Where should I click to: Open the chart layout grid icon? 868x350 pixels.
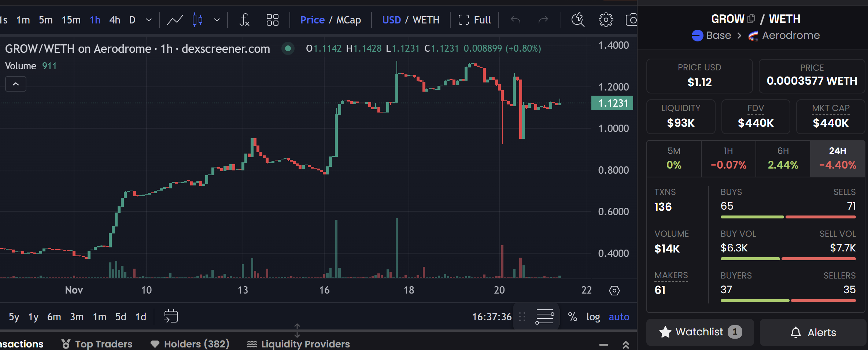pos(272,20)
